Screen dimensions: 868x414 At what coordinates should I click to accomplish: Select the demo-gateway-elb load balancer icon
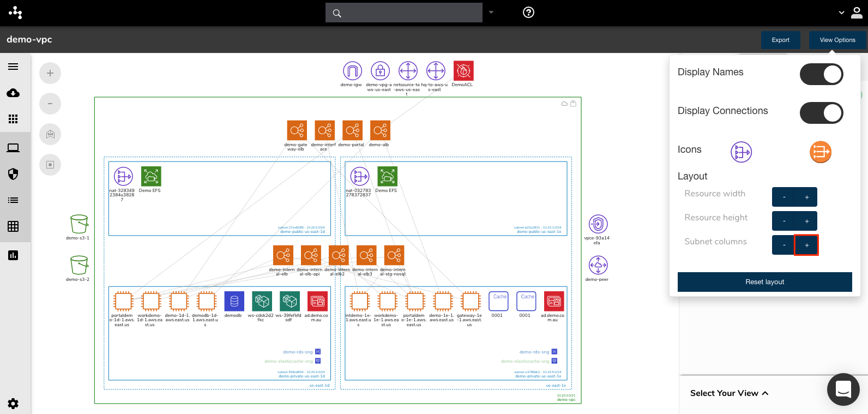tap(297, 130)
